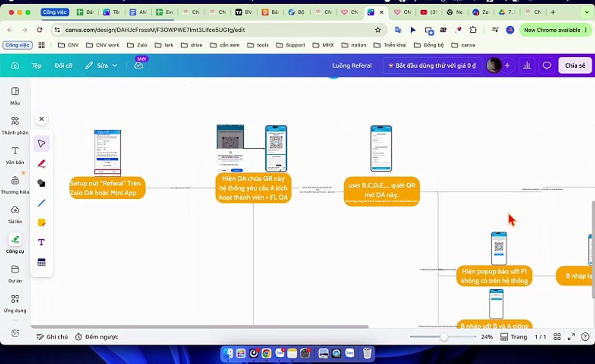Open the CNV work bookmarks folder
595x364 pixels.
click(103, 45)
